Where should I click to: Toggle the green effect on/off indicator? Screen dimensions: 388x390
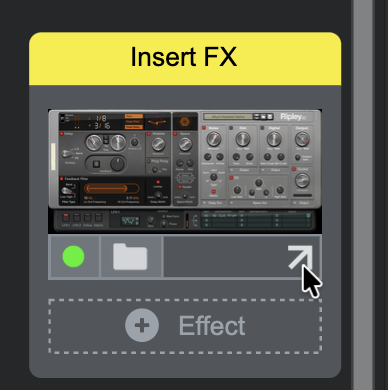73,256
